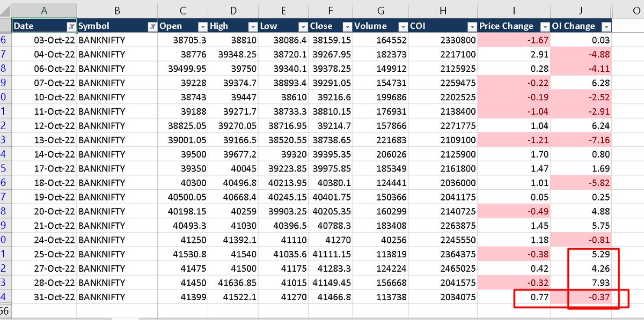This screenshot has height=320, width=644.
Task: Open the COI column filter icon
Action: tap(472, 26)
